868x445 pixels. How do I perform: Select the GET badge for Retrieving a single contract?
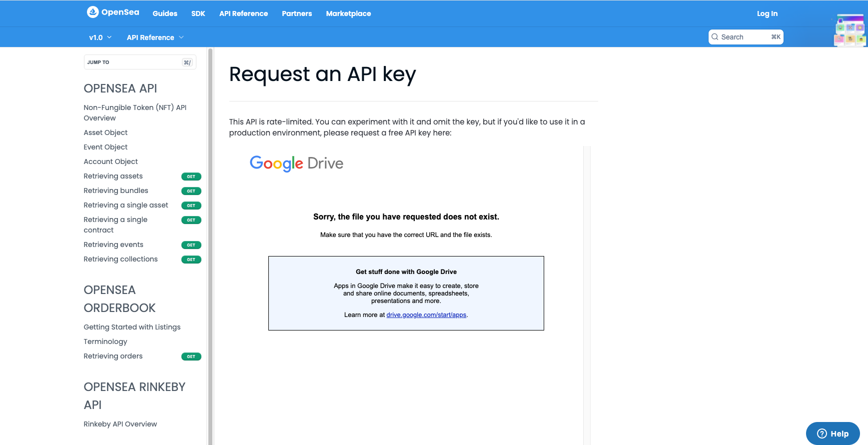coord(191,220)
